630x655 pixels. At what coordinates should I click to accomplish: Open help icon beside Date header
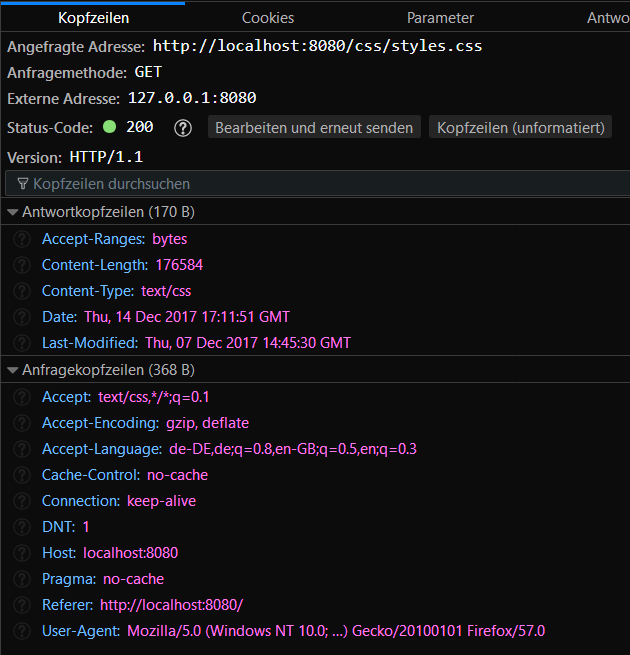[22, 317]
